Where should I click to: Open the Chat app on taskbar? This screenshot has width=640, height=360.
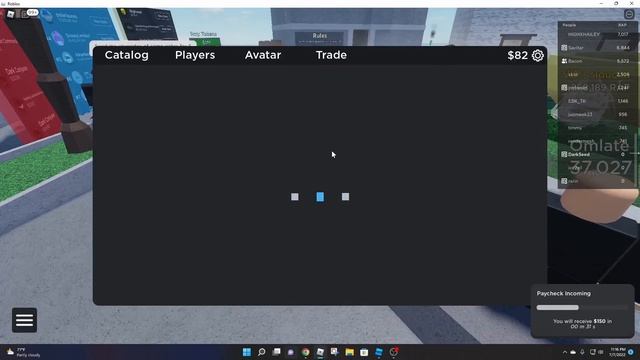pos(291,352)
